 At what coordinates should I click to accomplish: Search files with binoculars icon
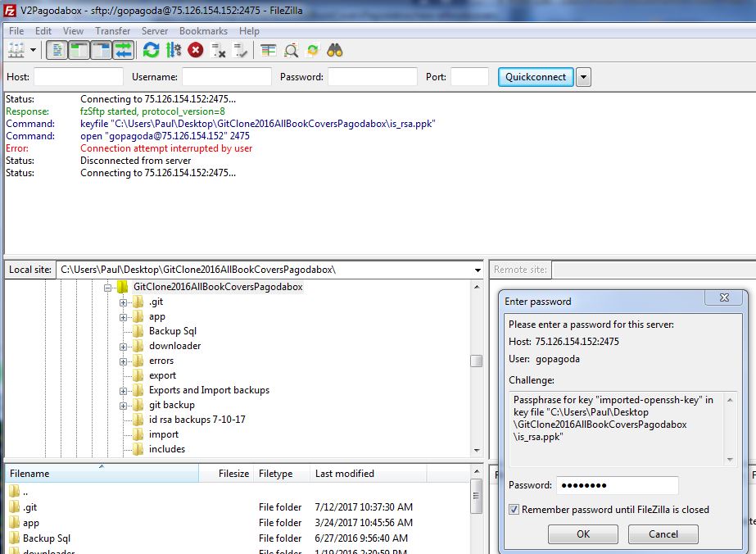[335, 50]
